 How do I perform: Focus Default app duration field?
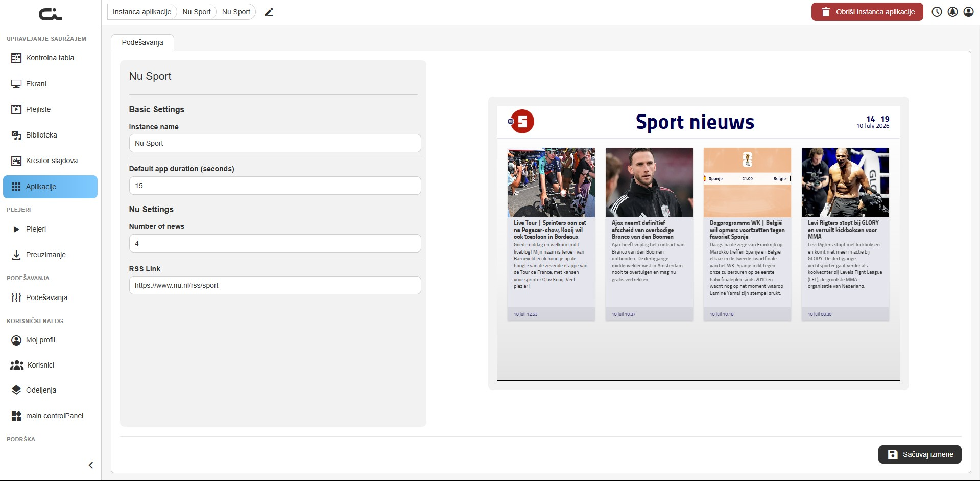point(275,186)
